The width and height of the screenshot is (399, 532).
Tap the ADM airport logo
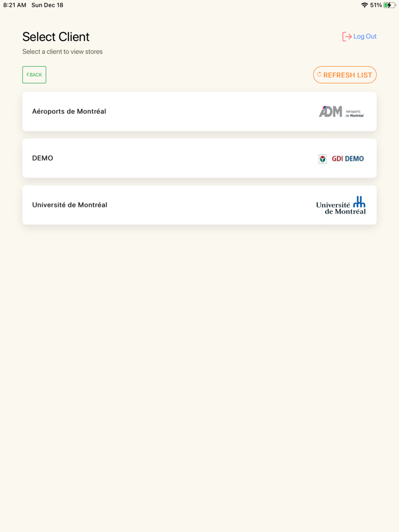[341, 112]
